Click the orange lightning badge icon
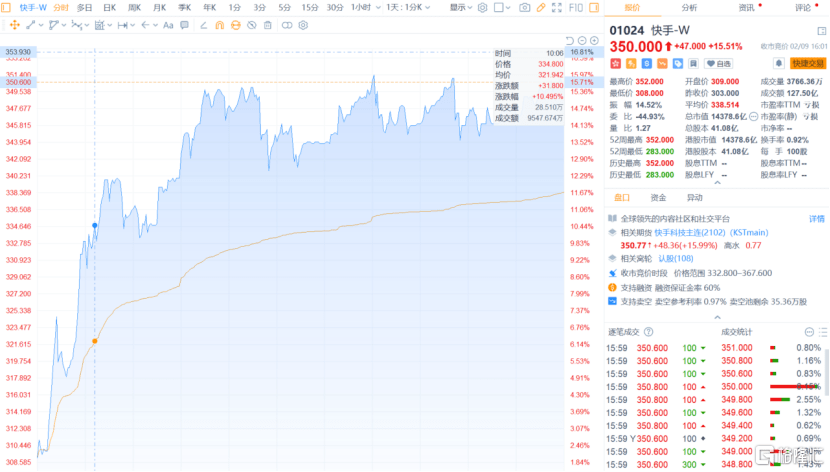The height and width of the screenshot is (472, 830). click(x=631, y=63)
